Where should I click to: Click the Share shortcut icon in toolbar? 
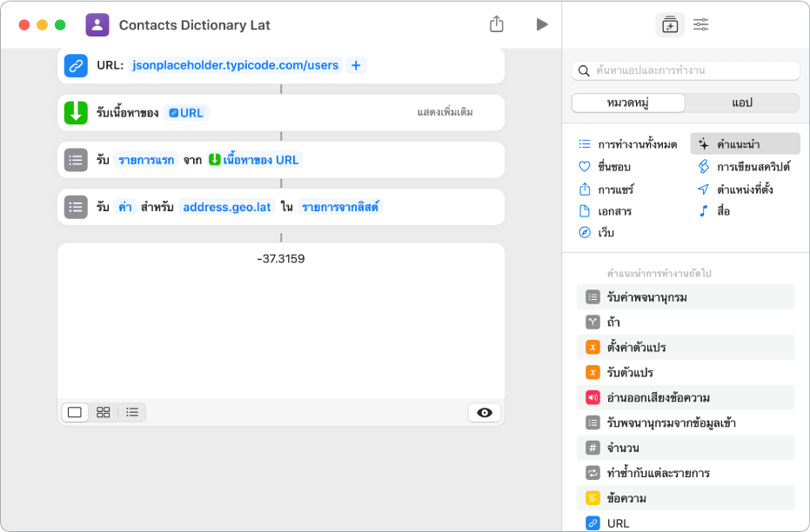[x=497, y=24]
